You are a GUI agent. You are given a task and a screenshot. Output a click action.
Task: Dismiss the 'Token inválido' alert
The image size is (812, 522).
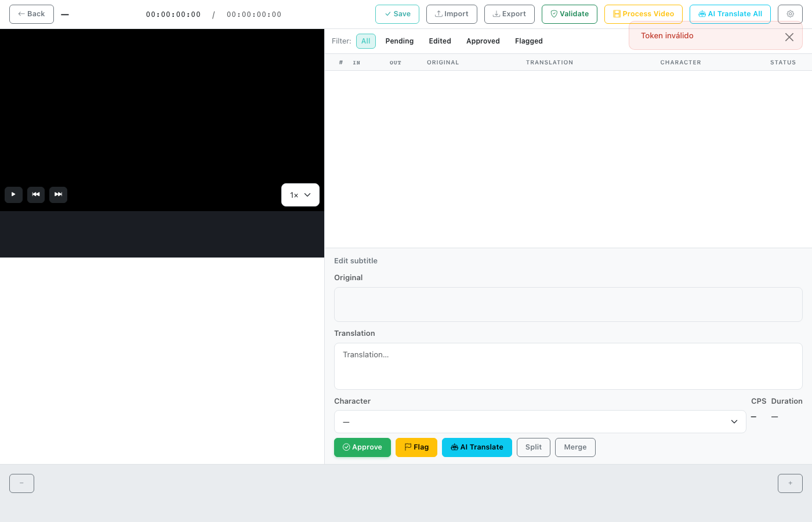789,37
